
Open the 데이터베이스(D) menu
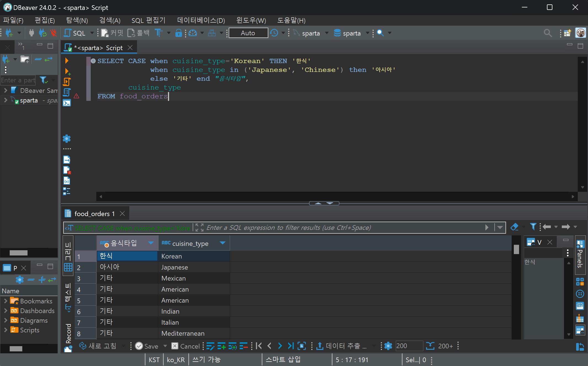201,20
